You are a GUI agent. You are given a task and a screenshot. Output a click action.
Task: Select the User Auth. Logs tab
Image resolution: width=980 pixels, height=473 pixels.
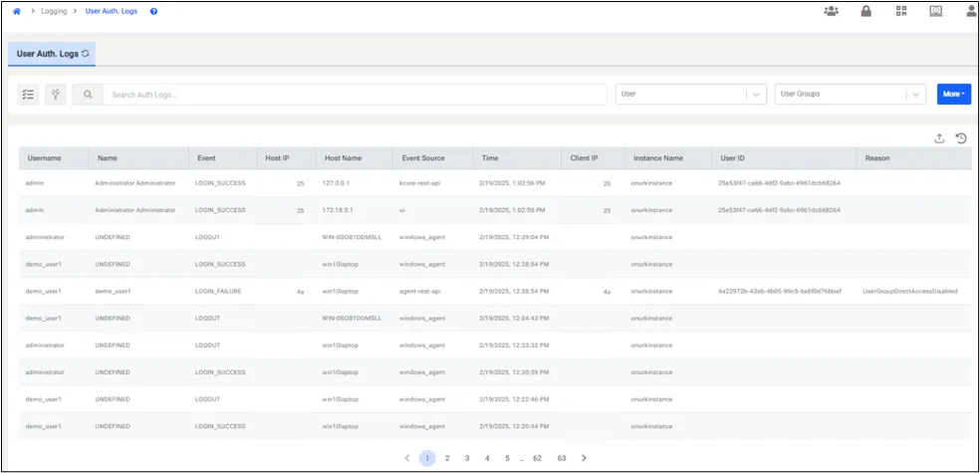pos(52,54)
